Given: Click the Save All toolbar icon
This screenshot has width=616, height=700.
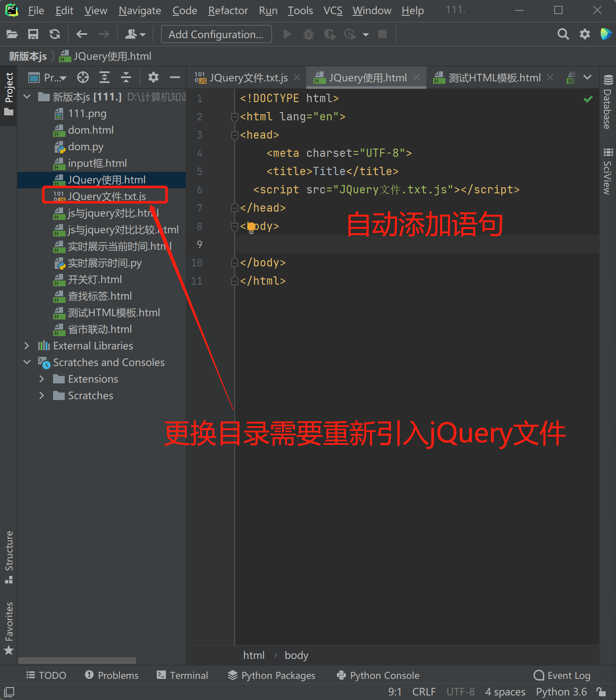Looking at the screenshot, I should (x=33, y=34).
